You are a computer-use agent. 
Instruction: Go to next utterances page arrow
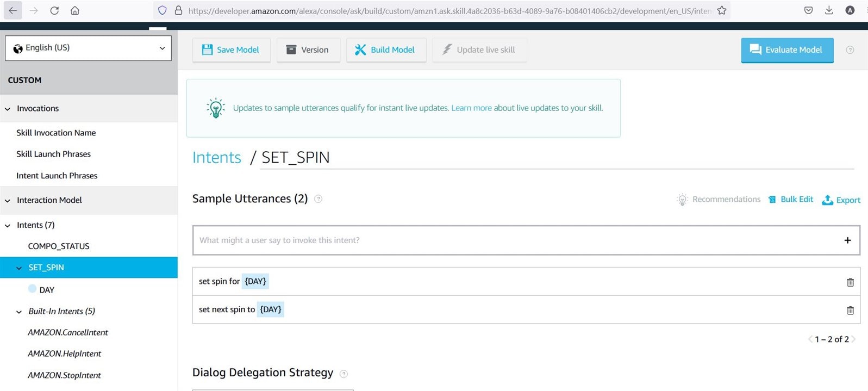pyautogui.click(x=853, y=339)
